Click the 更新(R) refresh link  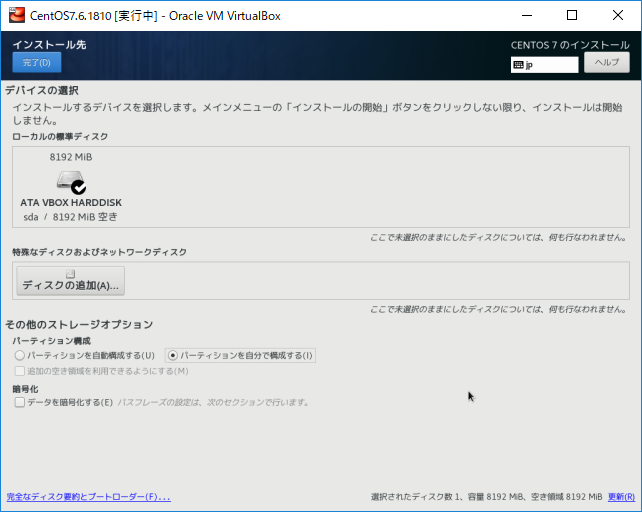click(621, 497)
